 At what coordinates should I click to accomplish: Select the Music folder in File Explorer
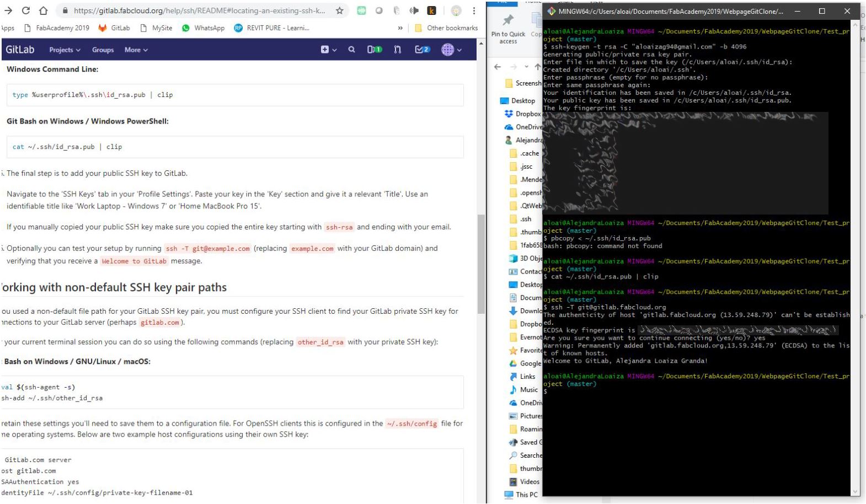(523, 390)
